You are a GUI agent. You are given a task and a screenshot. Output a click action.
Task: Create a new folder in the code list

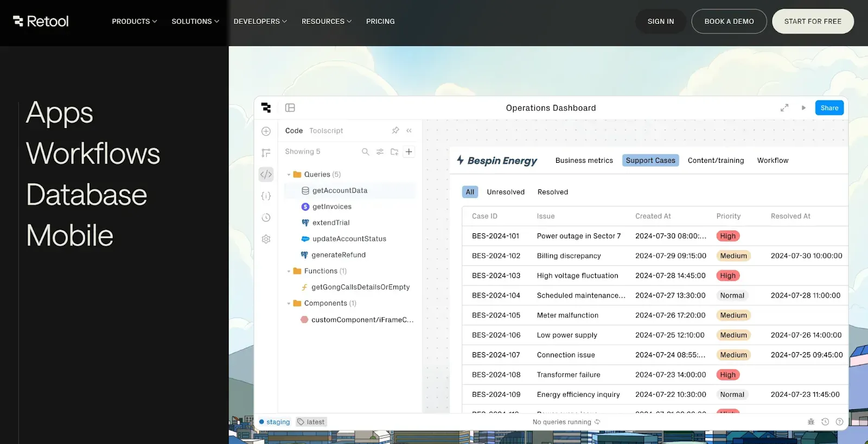tap(394, 152)
